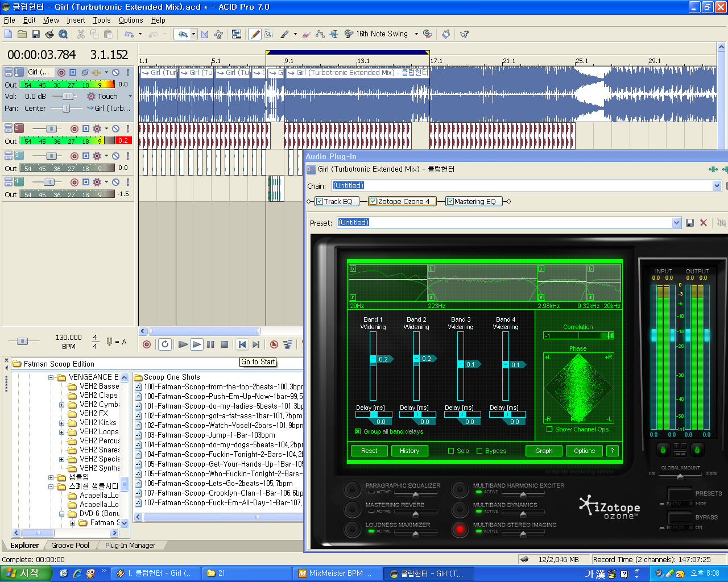Toggle Loop Playback in transport bar
The height and width of the screenshot is (582, 728).
[x=165, y=344]
